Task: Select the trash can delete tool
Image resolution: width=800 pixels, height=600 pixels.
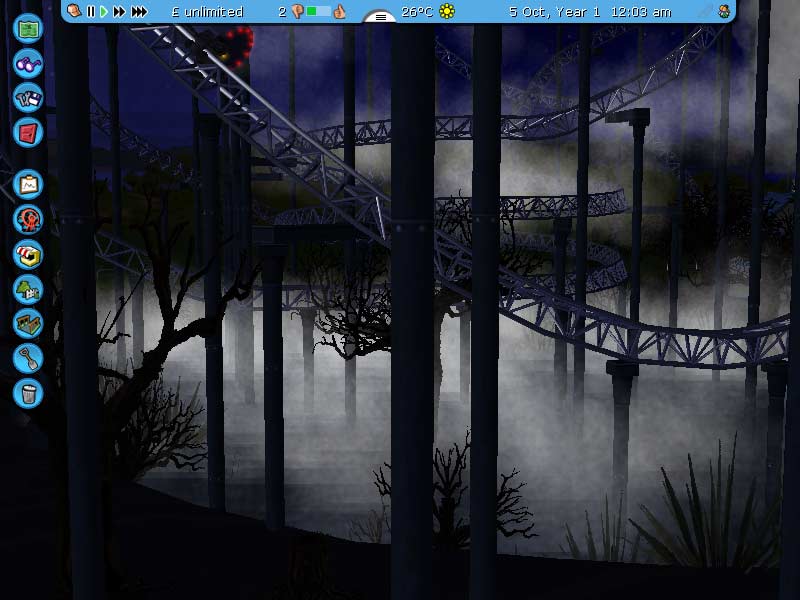Action: [28, 393]
